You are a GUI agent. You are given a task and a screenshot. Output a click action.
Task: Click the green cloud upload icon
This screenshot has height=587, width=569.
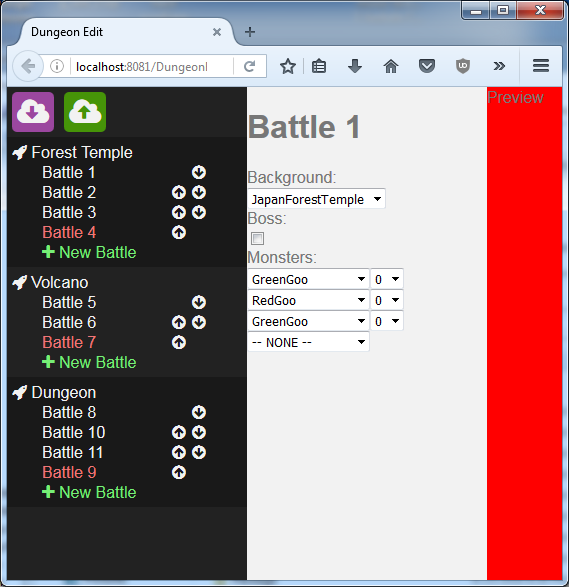(x=85, y=112)
